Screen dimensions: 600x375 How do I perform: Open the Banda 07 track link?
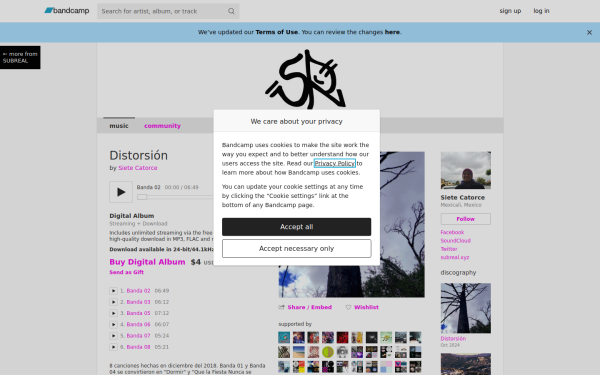[x=139, y=336]
